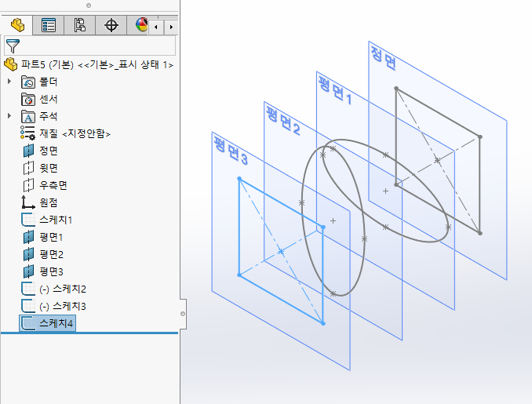
Task: Click the 평면1 label in the tree
Action: tap(51, 238)
